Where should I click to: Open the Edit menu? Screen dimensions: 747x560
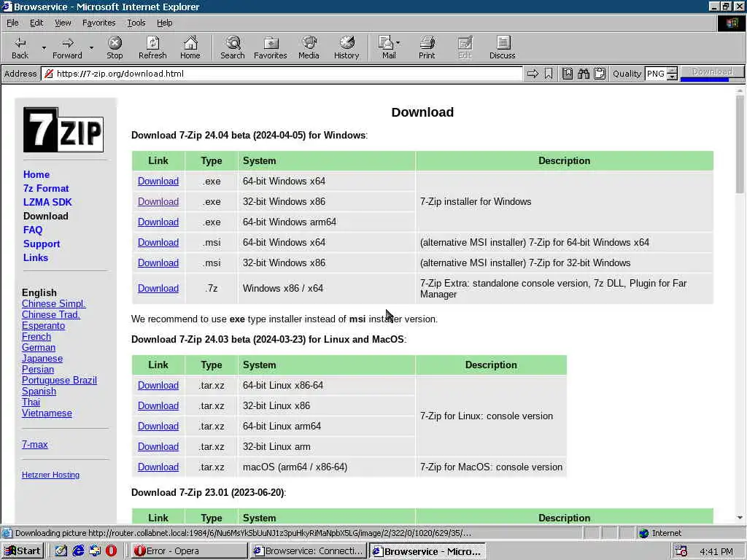pyautogui.click(x=36, y=23)
